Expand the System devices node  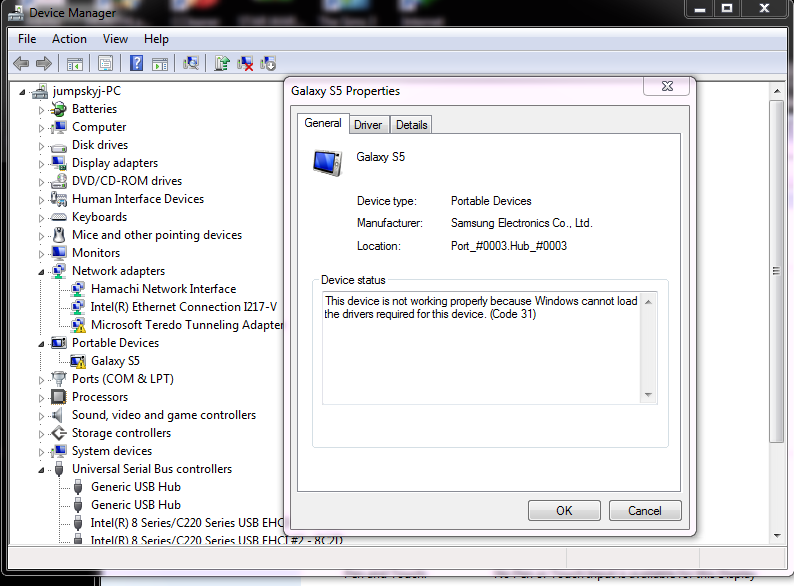coord(42,452)
